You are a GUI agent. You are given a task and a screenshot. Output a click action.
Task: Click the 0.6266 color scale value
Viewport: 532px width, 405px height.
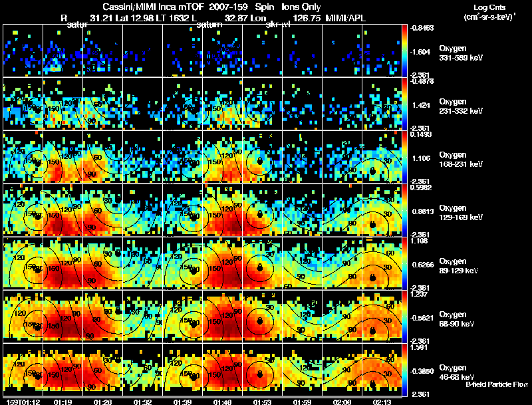click(x=423, y=265)
